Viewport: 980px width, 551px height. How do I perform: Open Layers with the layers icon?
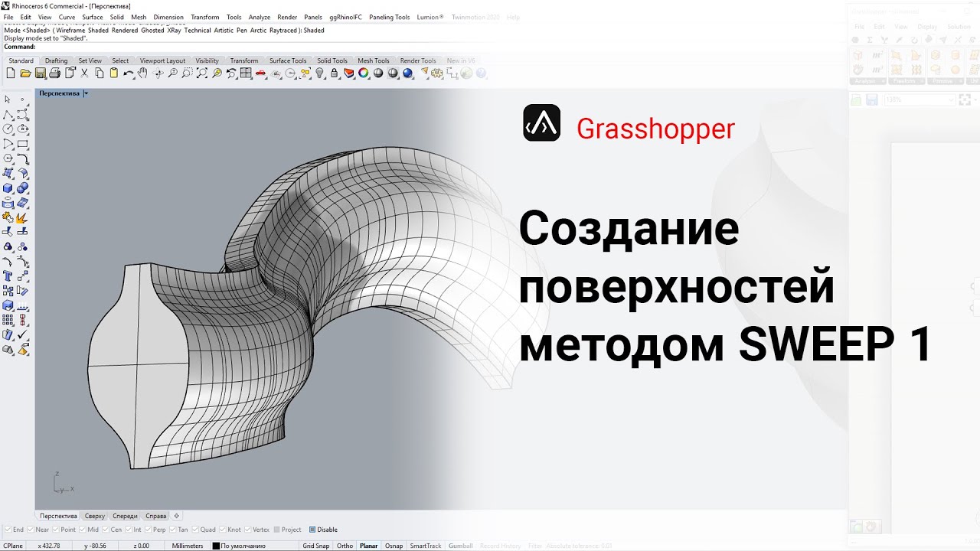pos(348,73)
